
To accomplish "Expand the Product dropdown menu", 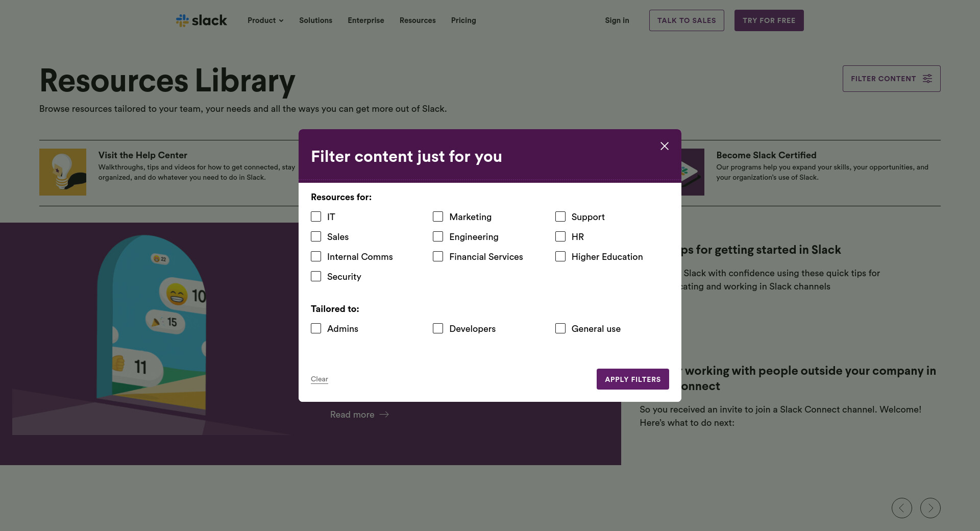I will pos(265,20).
